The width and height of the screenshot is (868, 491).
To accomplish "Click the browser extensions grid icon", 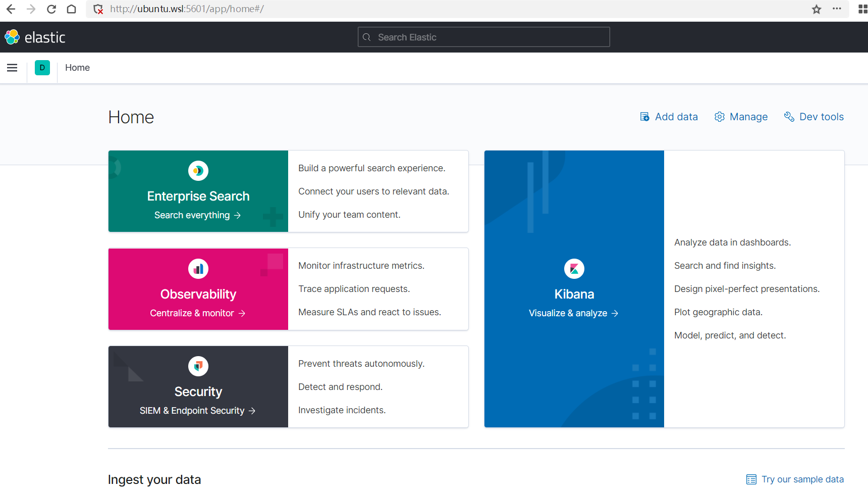I will pyautogui.click(x=863, y=9).
